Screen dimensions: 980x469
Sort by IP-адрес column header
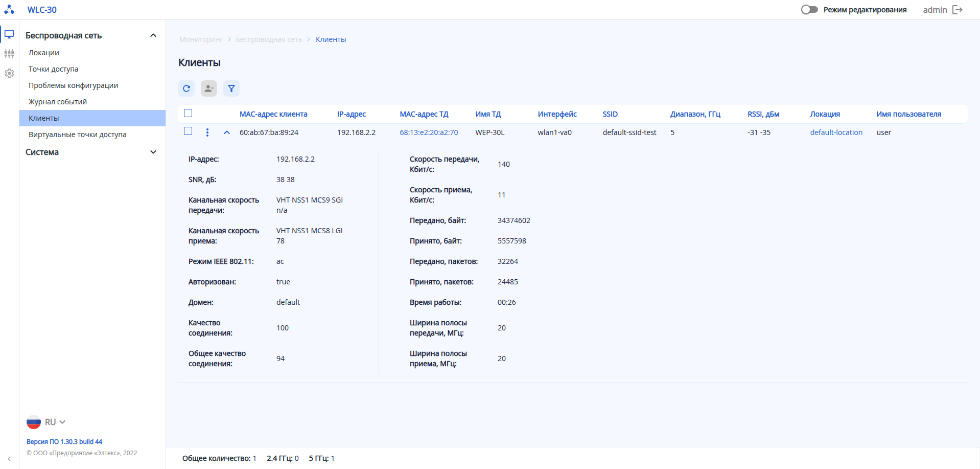[x=352, y=114]
